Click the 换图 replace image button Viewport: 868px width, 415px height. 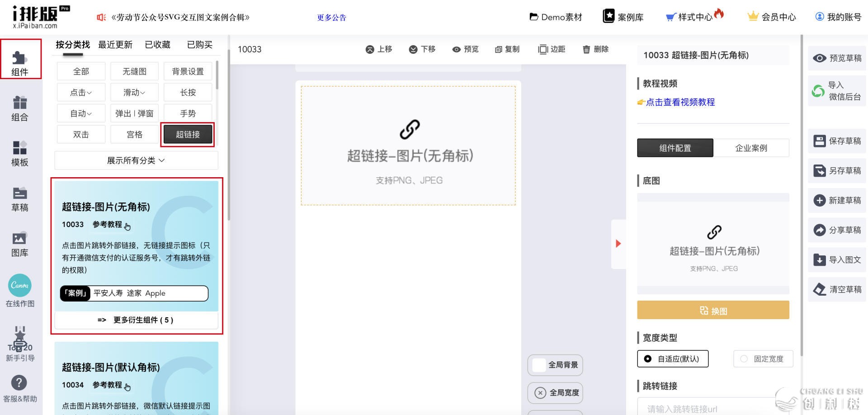pyautogui.click(x=713, y=311)
